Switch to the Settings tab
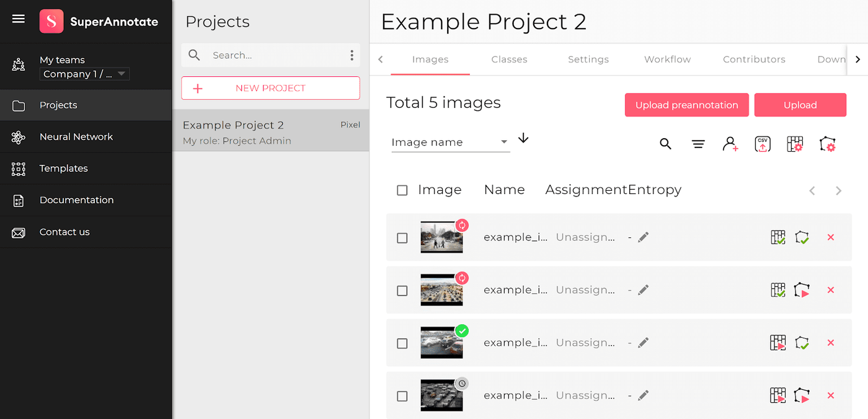This screenshot has height=419, width=868. pos(588,60)
